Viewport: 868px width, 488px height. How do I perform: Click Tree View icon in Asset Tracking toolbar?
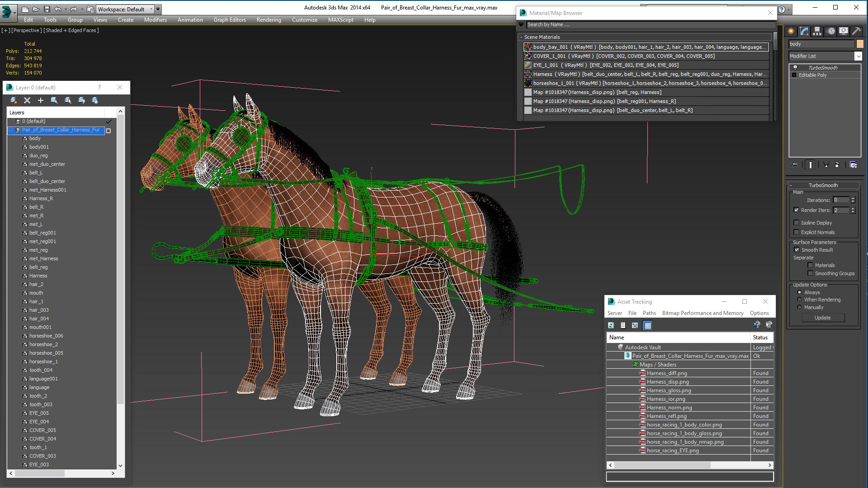635,325
